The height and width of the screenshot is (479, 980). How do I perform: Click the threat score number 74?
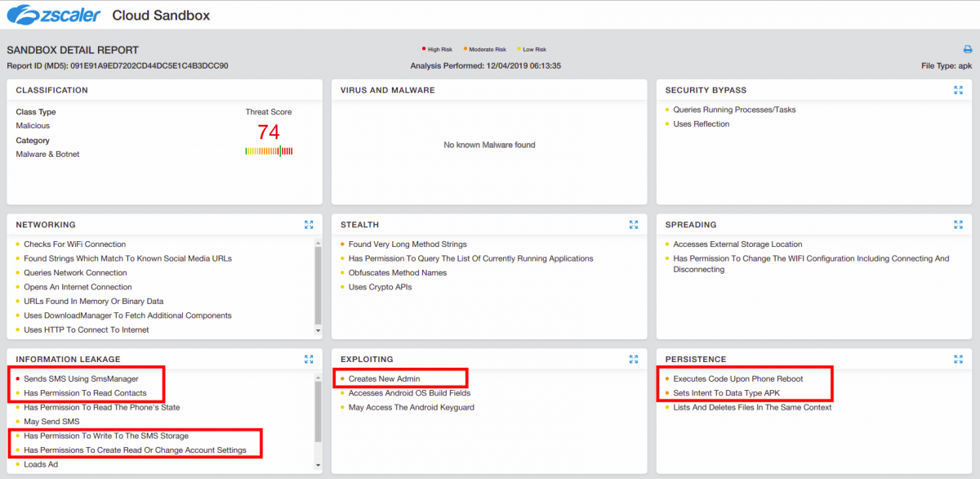[269, 132]
